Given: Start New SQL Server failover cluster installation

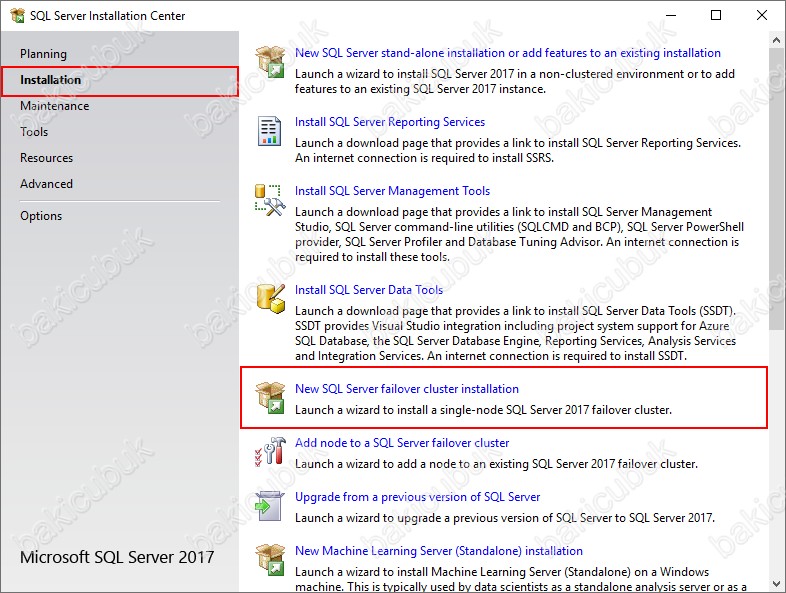Looking at the screenshot, I should coord(407,389).
